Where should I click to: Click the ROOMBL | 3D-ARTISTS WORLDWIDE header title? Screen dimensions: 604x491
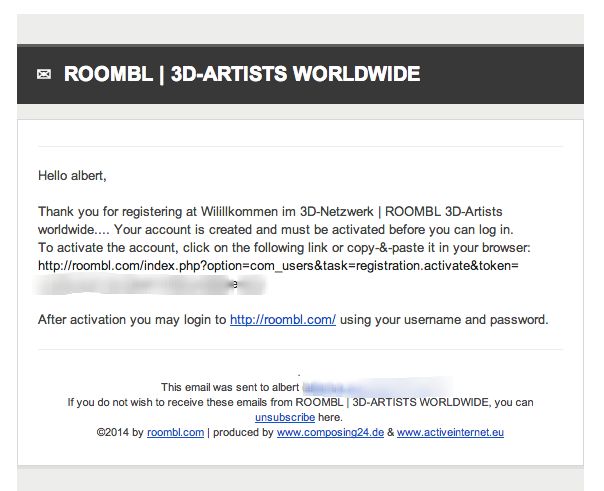pyautogui.click(x=242, y=74)
